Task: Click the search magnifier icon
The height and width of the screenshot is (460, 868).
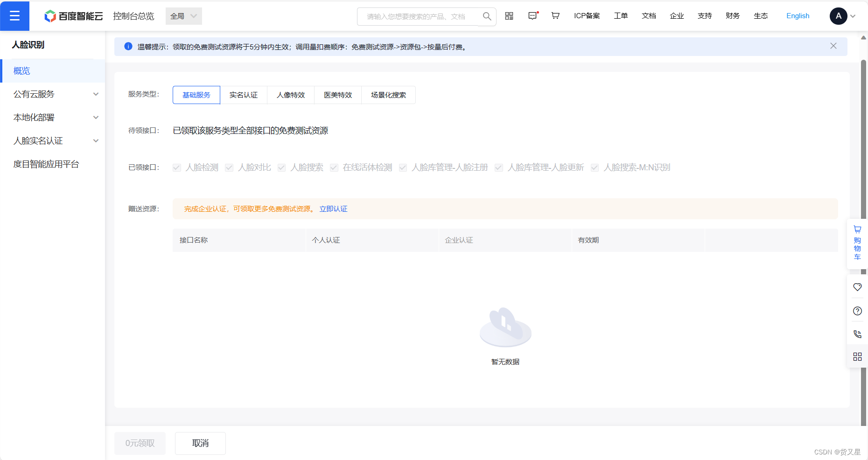Action: tap(487, 16)
